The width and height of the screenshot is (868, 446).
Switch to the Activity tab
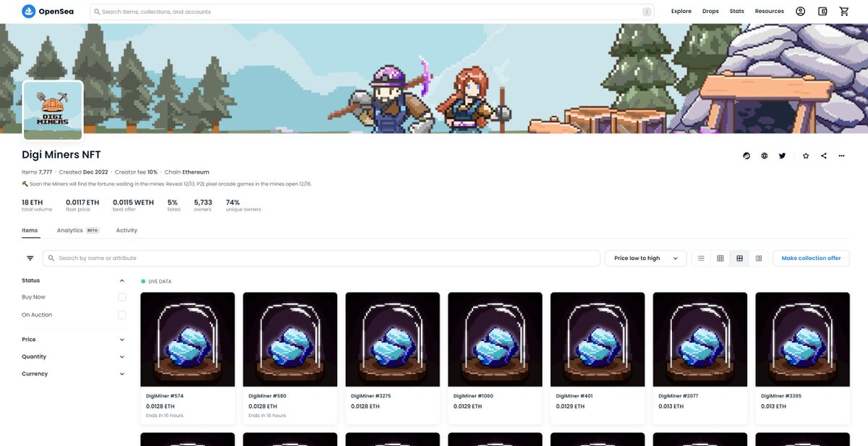click(x=127, y=230)
